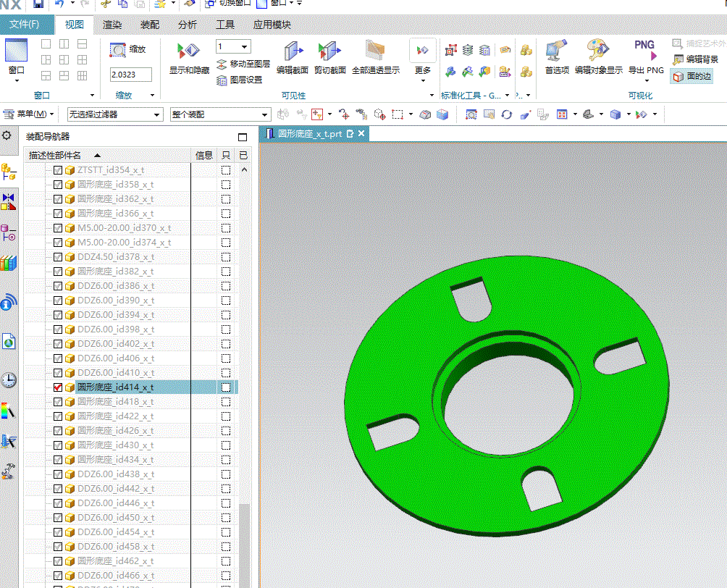The width and height of the screenshot is (727, 588).
Task: Enable 全部通透显示 see-through display
Action: (376, 57)
